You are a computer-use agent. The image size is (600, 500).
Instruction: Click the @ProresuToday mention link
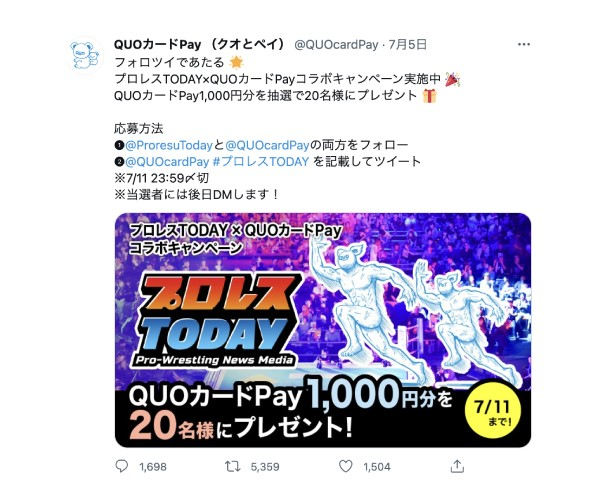pos(169,145)
